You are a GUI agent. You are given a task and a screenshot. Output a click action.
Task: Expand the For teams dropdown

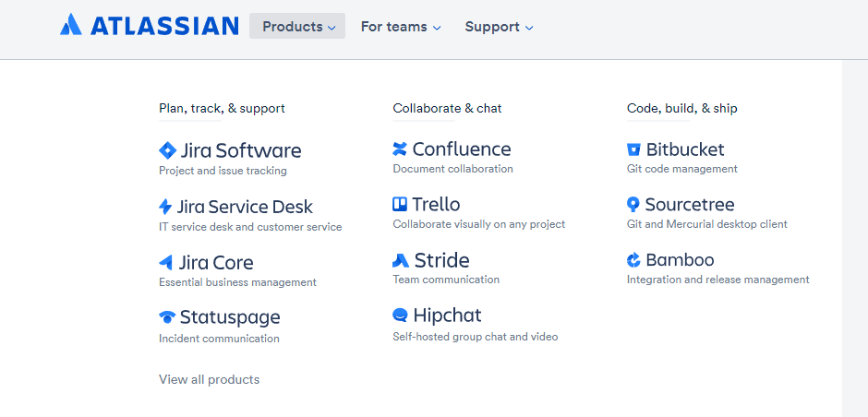tap(401, 27)
